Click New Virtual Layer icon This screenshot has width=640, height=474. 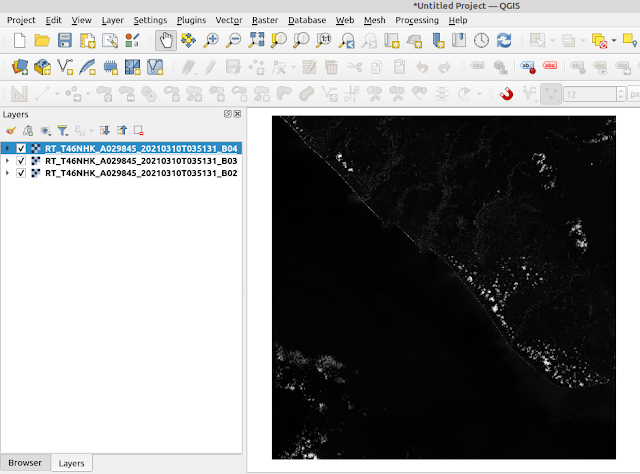155,67
